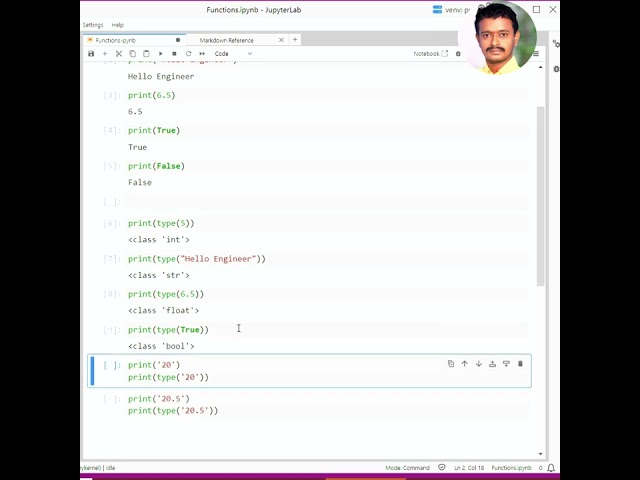Click the Ln 2, Col 18 status entry

[x=469, y=468]
